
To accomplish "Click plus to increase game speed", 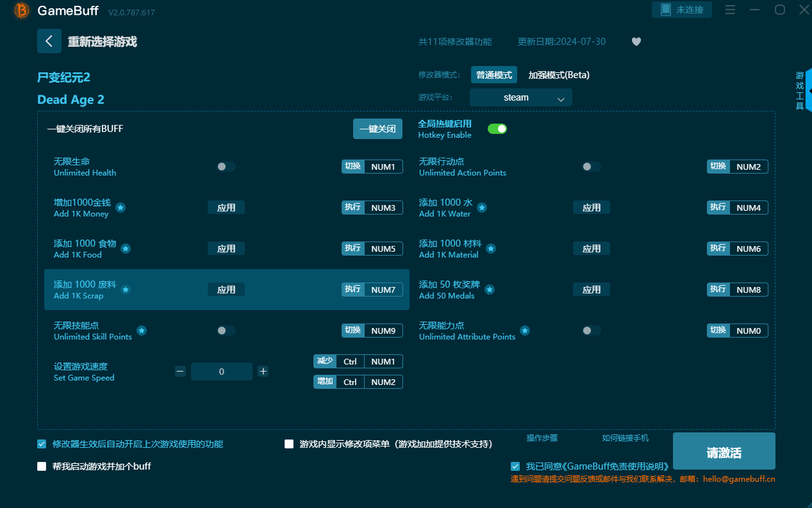I will [263, 370].
